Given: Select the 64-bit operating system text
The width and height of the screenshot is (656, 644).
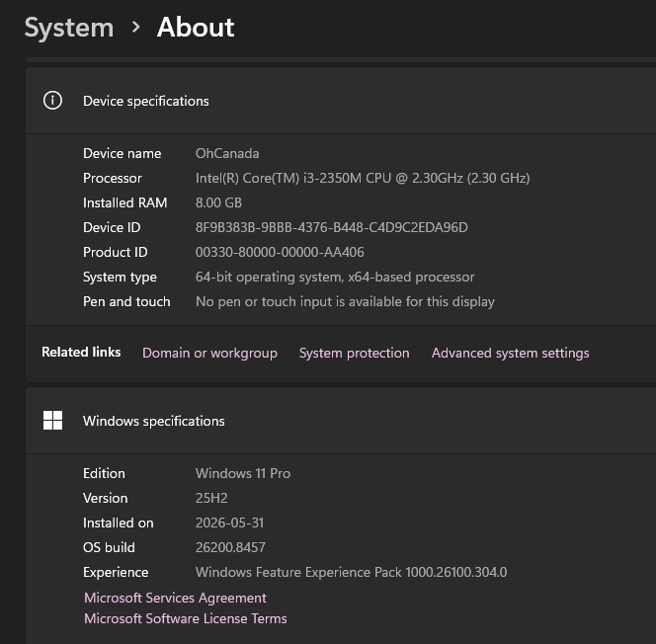Looking at the screenshot, I should click(x=335, y=277).
